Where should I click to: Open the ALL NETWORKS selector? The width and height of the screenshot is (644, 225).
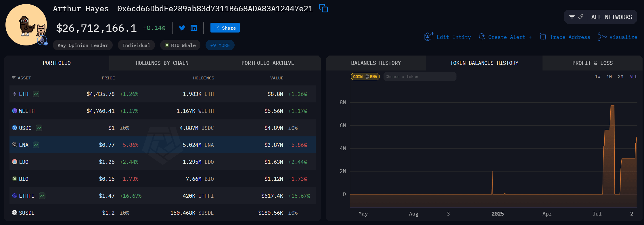coord(612,17)
